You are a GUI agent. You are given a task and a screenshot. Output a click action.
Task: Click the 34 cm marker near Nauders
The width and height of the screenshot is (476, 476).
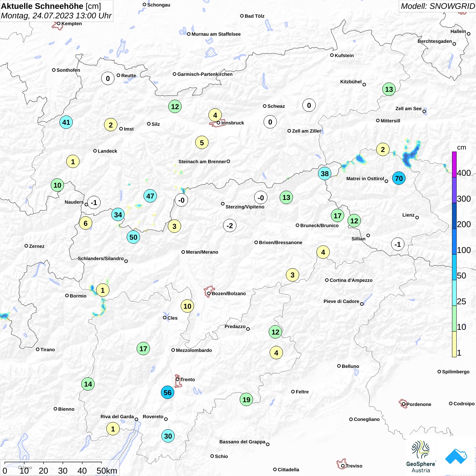pyautogui.click(x=118, y=215)
